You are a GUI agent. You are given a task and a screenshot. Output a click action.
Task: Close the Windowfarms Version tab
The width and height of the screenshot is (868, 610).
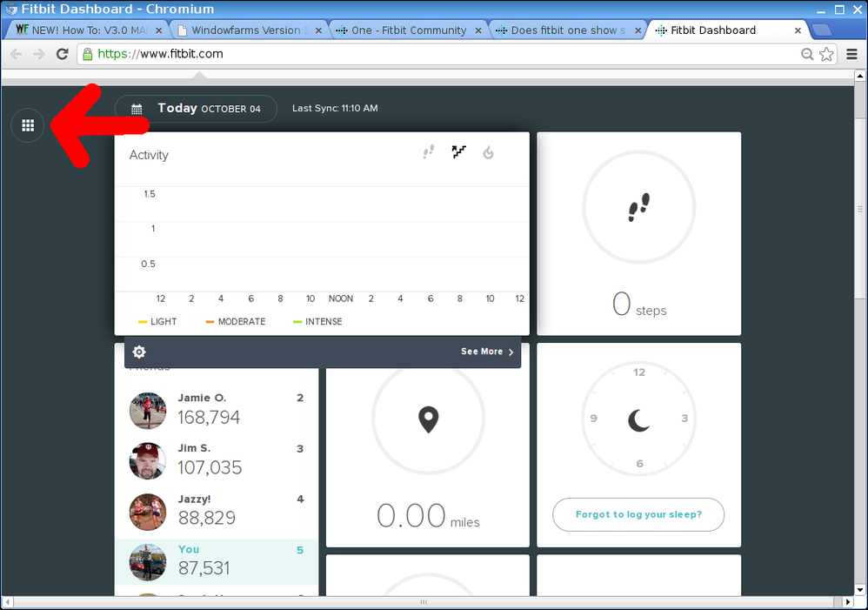coord(318,30)
